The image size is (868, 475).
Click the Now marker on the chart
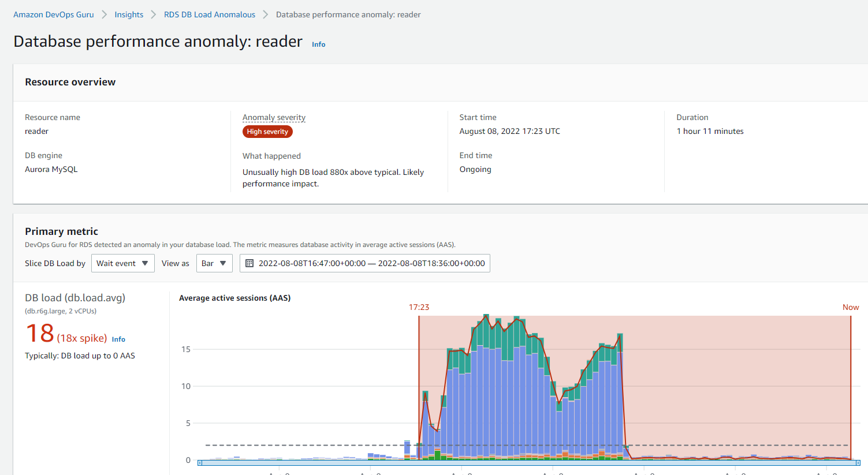point(850,307)
